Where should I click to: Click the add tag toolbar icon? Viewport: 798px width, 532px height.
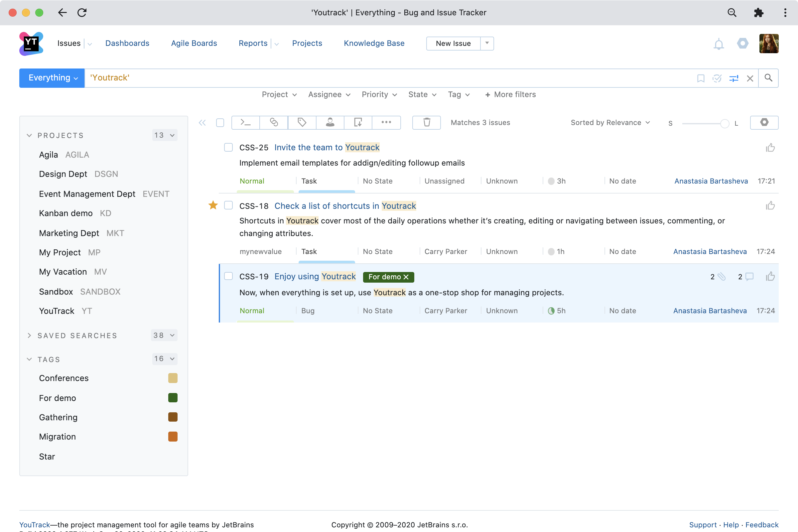[x=302, y=122]
